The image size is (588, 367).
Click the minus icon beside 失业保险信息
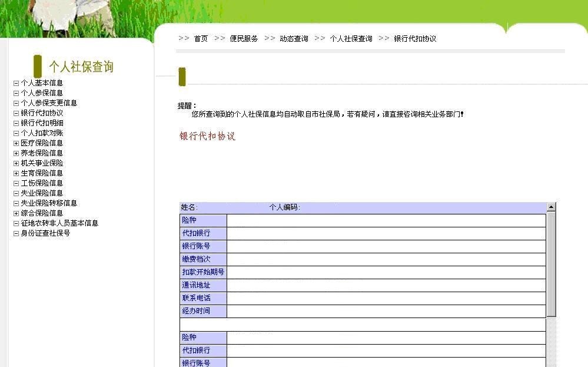click(16, 193)
